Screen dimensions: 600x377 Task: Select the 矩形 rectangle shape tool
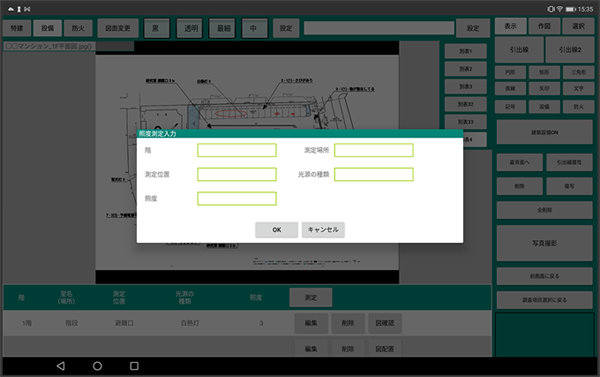(544, 72)
